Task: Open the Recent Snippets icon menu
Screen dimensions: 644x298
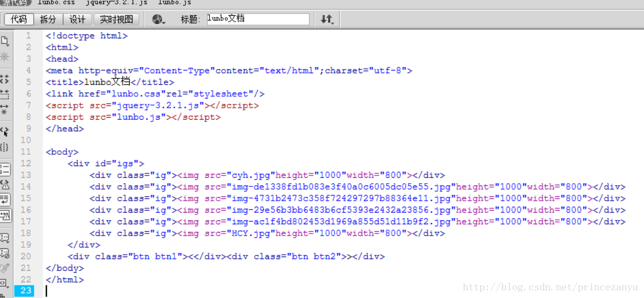Action: [5, 283]
